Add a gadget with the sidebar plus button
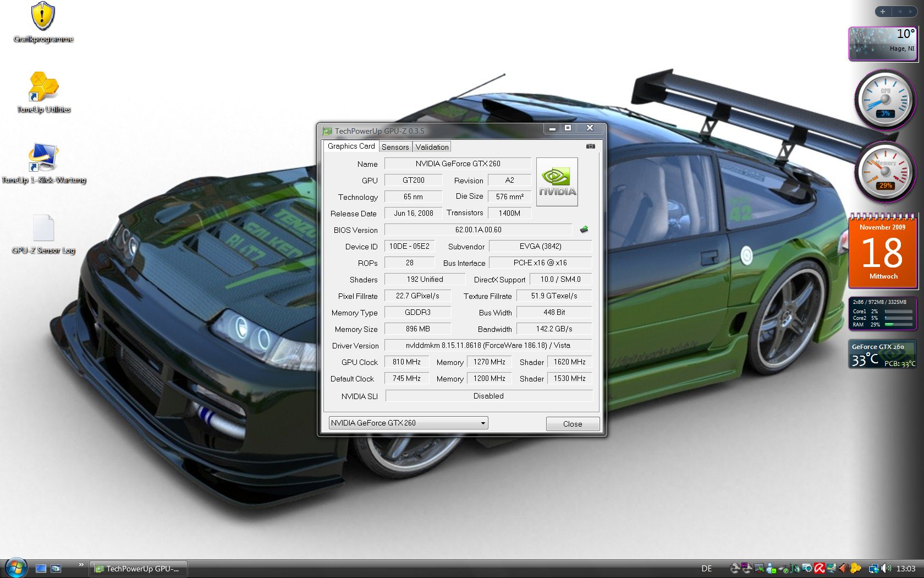 [883, 12]
